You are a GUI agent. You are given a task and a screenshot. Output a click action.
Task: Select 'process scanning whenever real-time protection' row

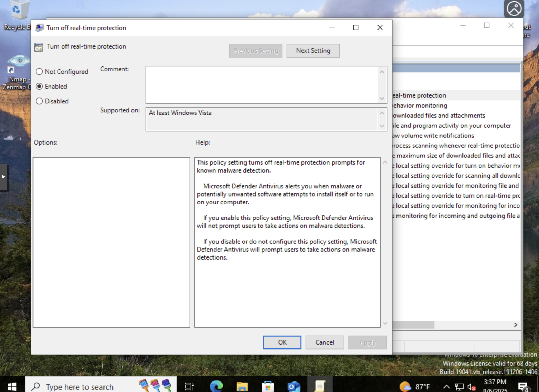click(456, 146)
